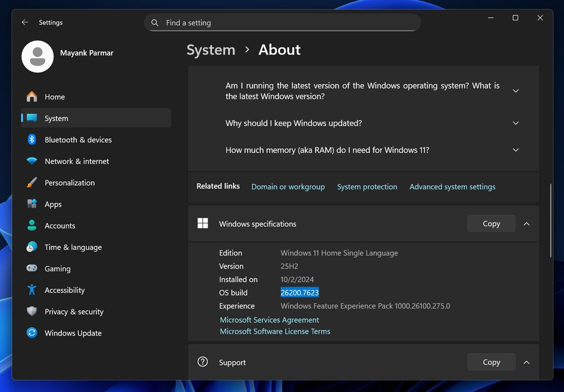Click the Accounts sidebar icon
Viewport: 564px width, 392px height.
coord(31,226)
